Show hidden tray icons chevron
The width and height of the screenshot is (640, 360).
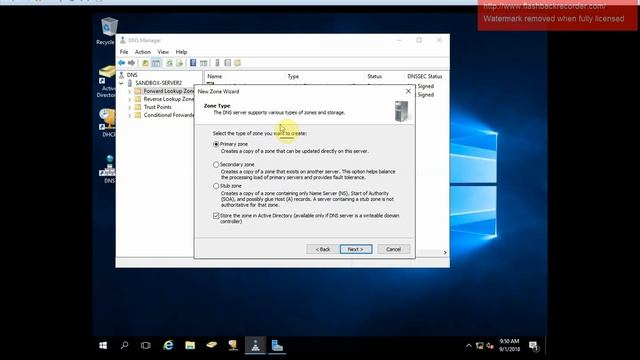469,346
